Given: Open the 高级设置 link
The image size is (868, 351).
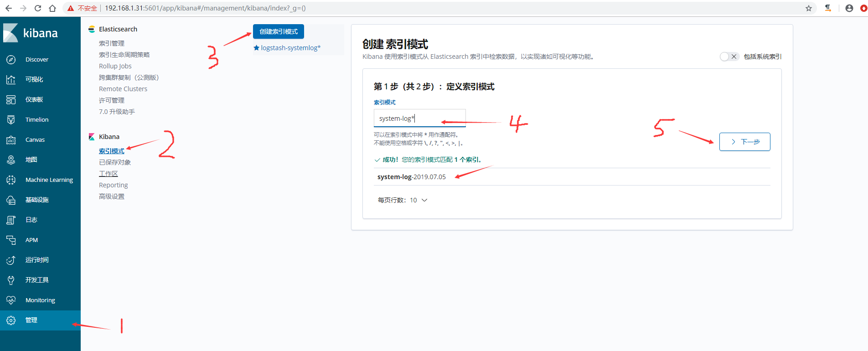Looking at the screenshot, I should [x=112, y=196].
